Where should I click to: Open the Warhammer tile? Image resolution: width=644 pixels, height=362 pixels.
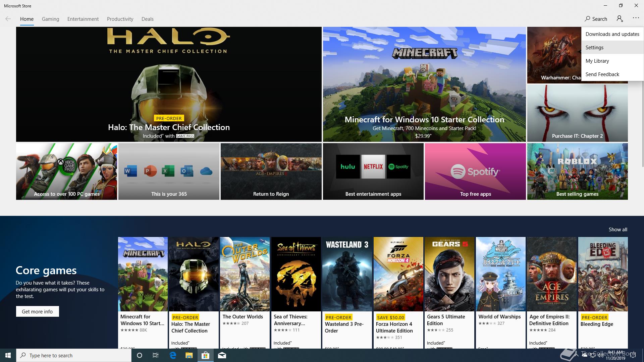(x=554, y=55)
